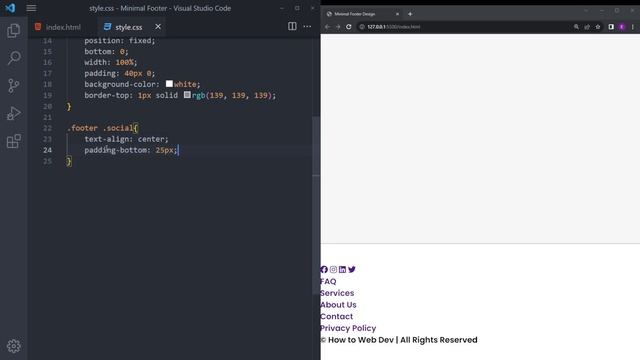Click the white color swatch on line 18

coord(169,84)
